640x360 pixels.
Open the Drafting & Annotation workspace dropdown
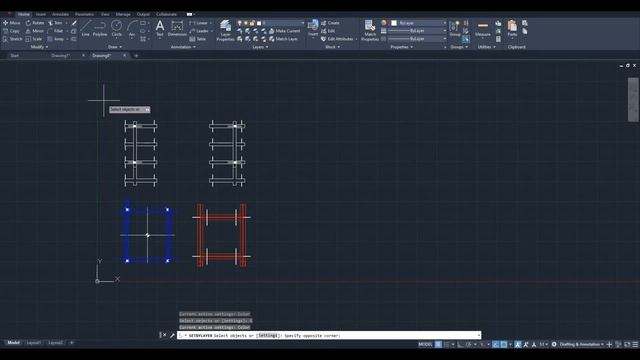(582, 344)
